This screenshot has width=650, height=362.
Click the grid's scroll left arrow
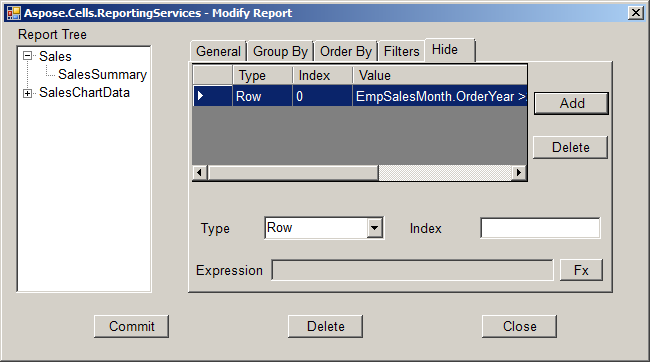coord(200,172)
